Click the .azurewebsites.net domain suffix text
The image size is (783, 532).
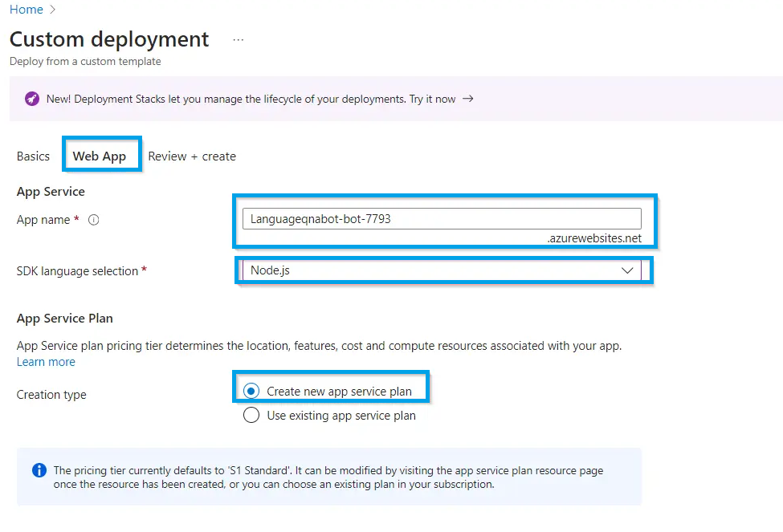pyautogui.click(x=594, y=238)
